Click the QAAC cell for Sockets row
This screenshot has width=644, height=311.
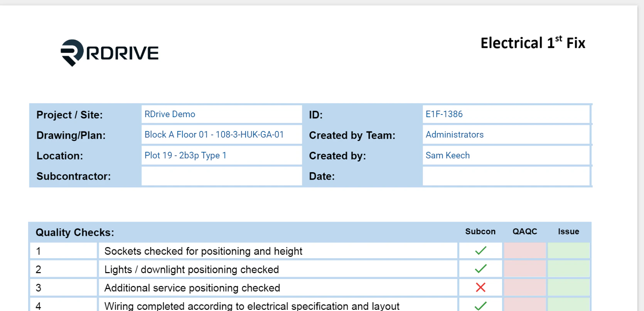(525, 250)
